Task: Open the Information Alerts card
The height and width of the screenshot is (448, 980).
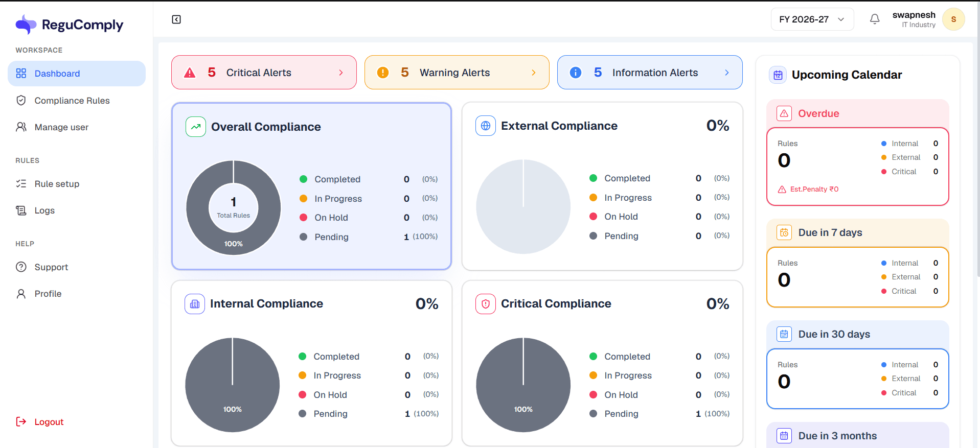Action: 650,73
